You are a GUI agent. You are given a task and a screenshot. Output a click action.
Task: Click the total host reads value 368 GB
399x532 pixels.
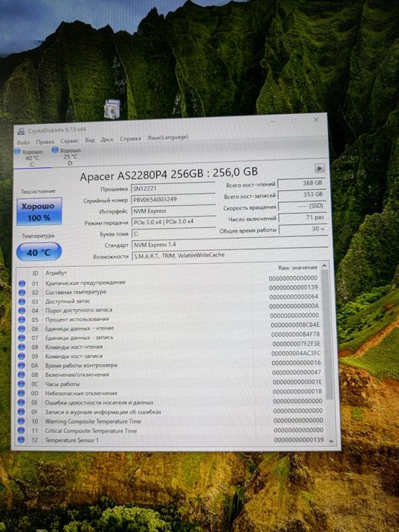[301, 183]
